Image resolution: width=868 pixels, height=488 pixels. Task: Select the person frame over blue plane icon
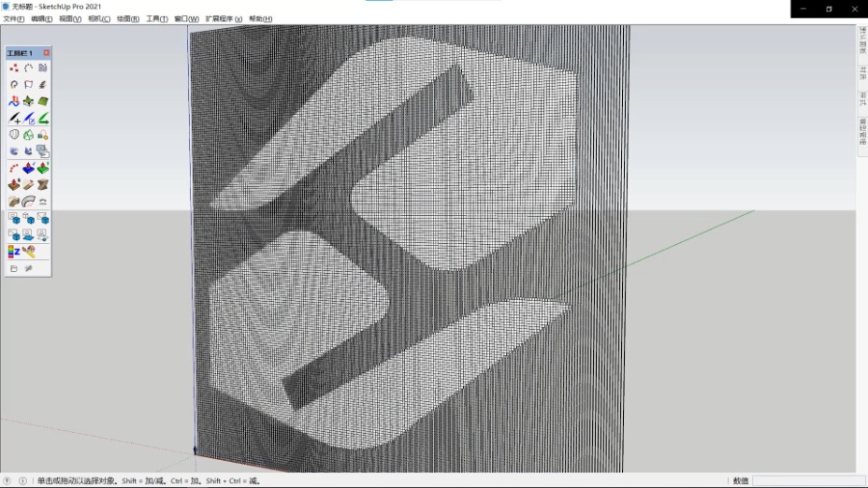click(x=28, y=235)
